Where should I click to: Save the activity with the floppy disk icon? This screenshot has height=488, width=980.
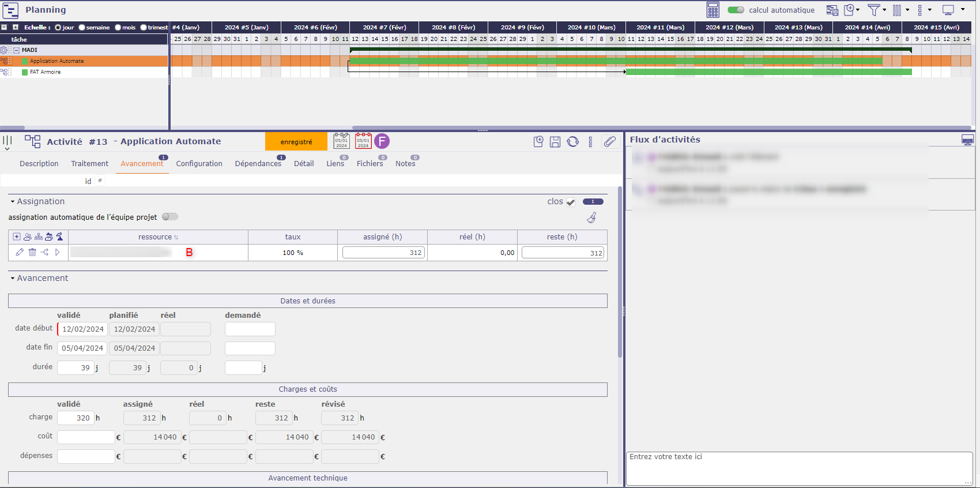point(555,142)
